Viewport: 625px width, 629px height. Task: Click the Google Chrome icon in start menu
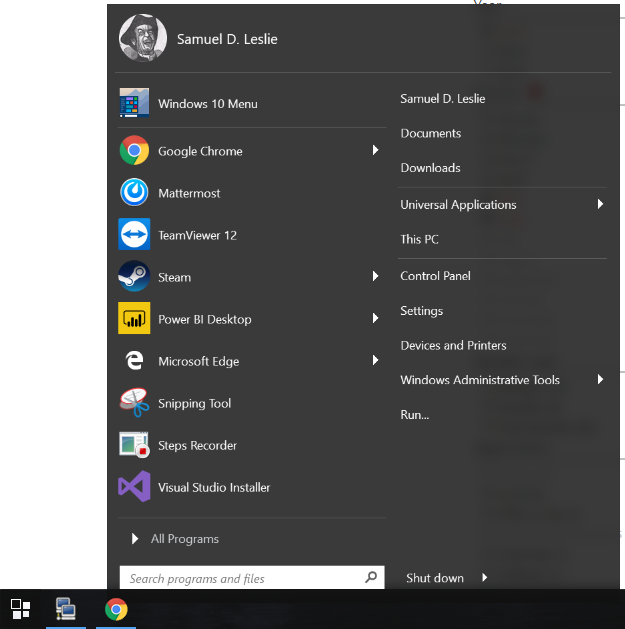134,151
